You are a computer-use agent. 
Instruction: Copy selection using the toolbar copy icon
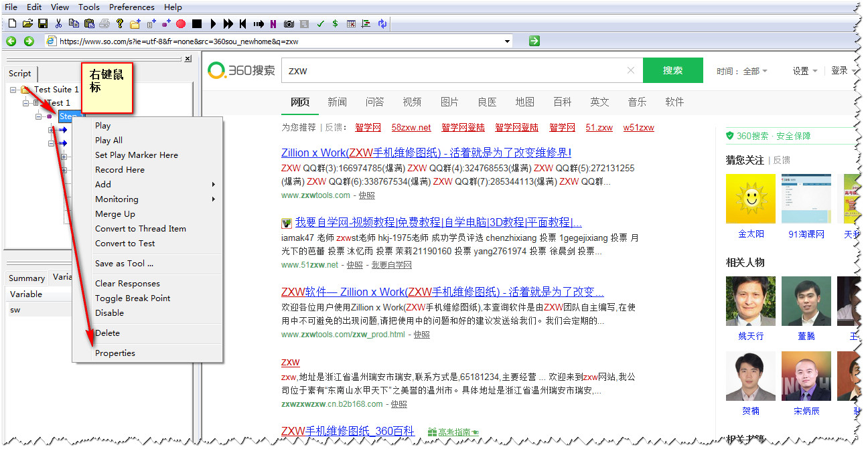point(74,23)
